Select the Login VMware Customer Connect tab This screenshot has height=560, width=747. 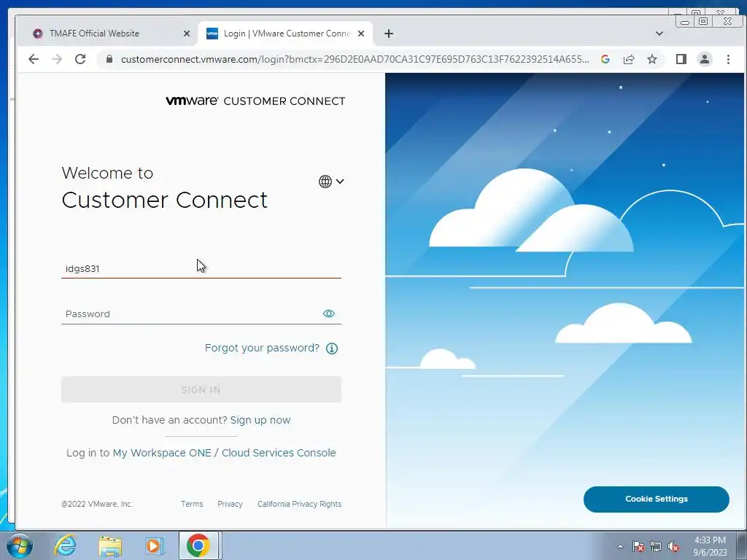pyautogui.click(x=285, y=34)
